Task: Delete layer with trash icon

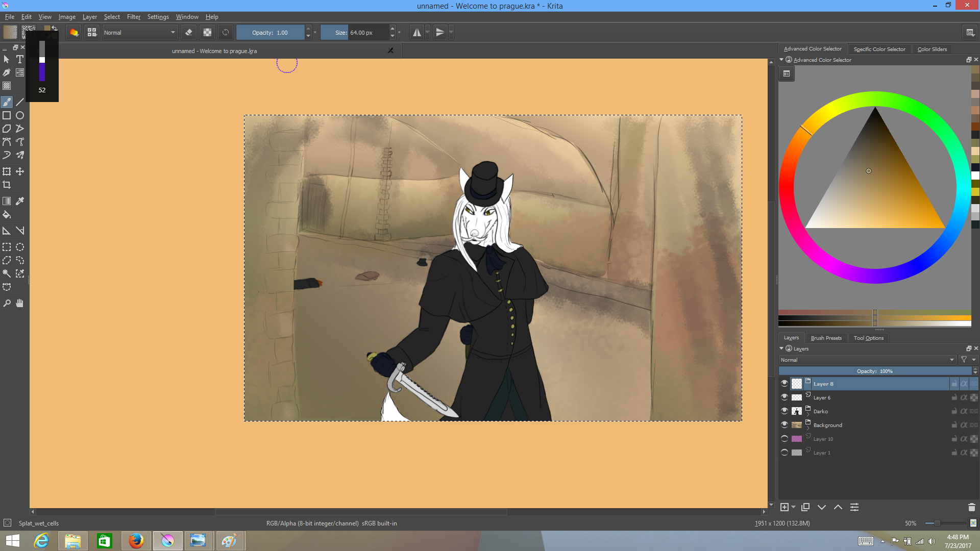Action: [x=971, y=507]
